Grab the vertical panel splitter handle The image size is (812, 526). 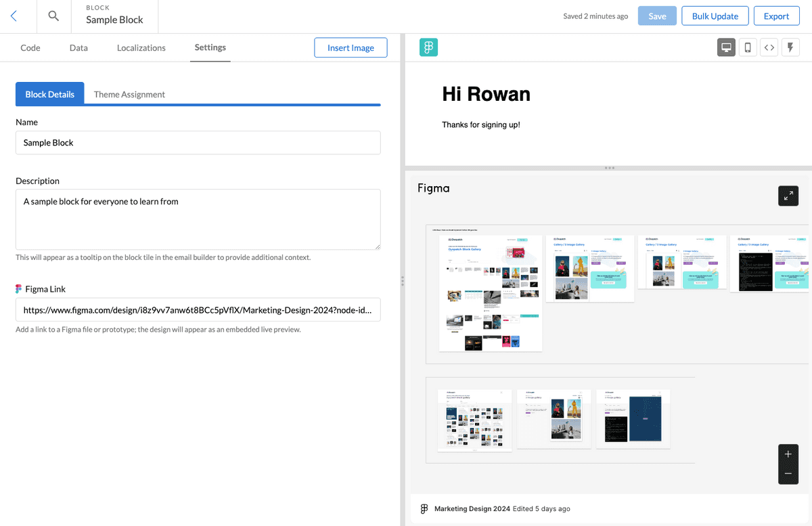[x=403, y=280]
